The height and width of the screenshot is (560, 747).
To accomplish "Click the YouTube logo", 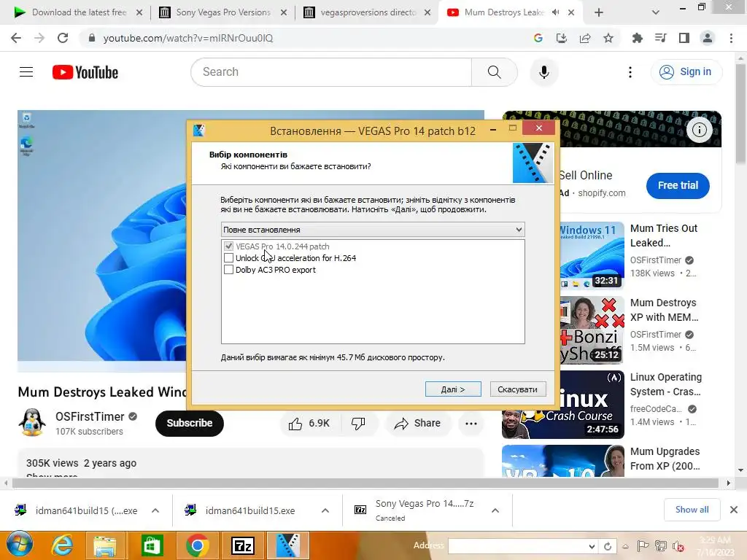I will tap(85, 72).
